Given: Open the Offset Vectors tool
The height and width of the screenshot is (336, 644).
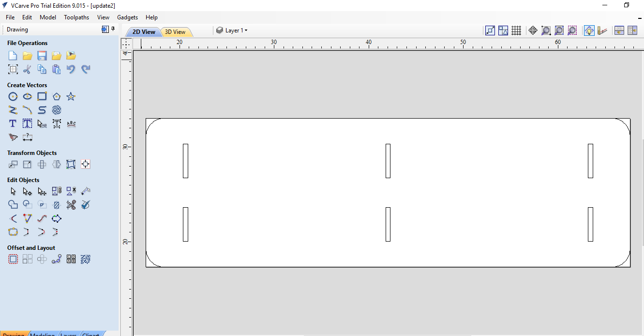Looking at the screenshot, I should (x=13, y=259).
